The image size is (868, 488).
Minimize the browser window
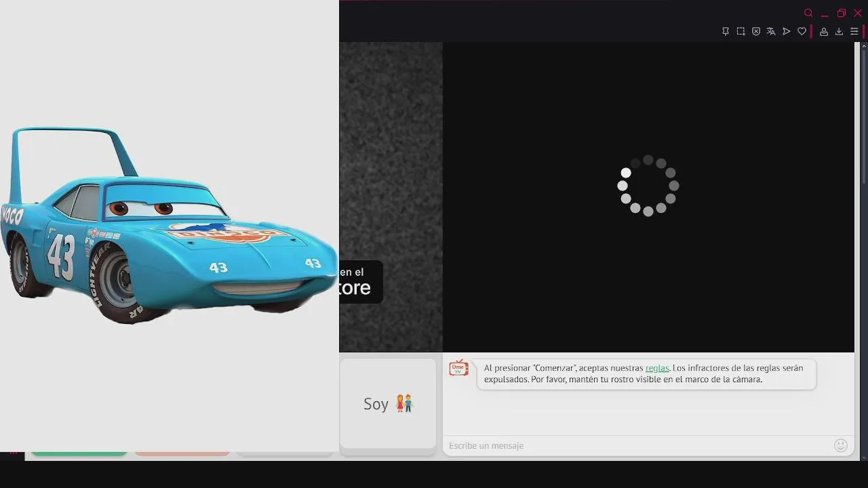pyautogui.click(x=825, y=13)
